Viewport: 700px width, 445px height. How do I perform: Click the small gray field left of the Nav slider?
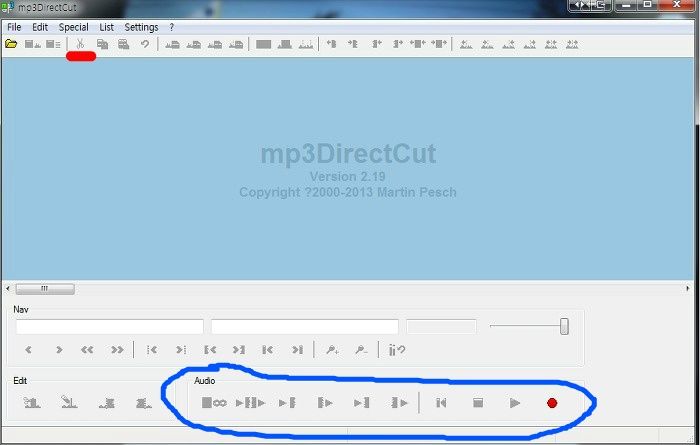click(442, 327)
